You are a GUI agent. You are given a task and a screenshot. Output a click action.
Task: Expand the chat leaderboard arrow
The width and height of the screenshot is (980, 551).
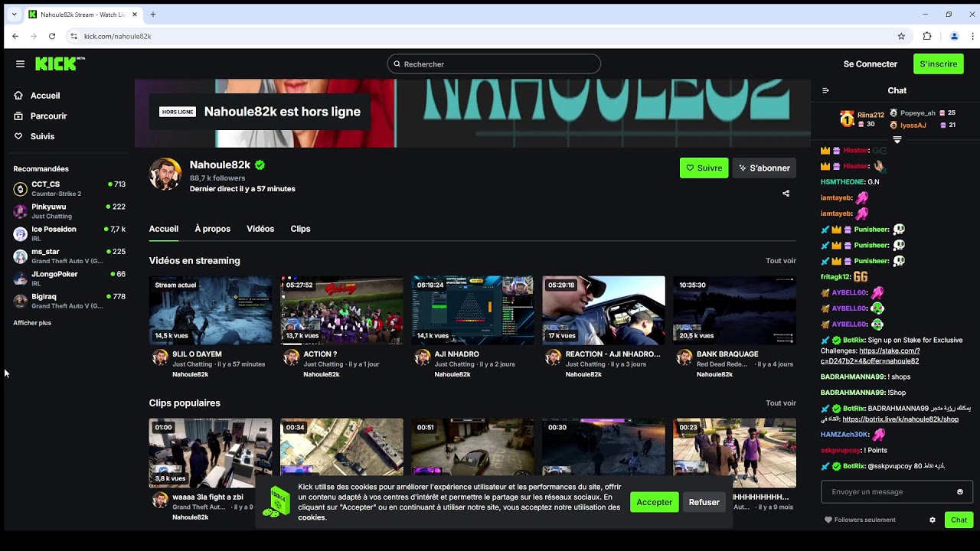(897, 140)
